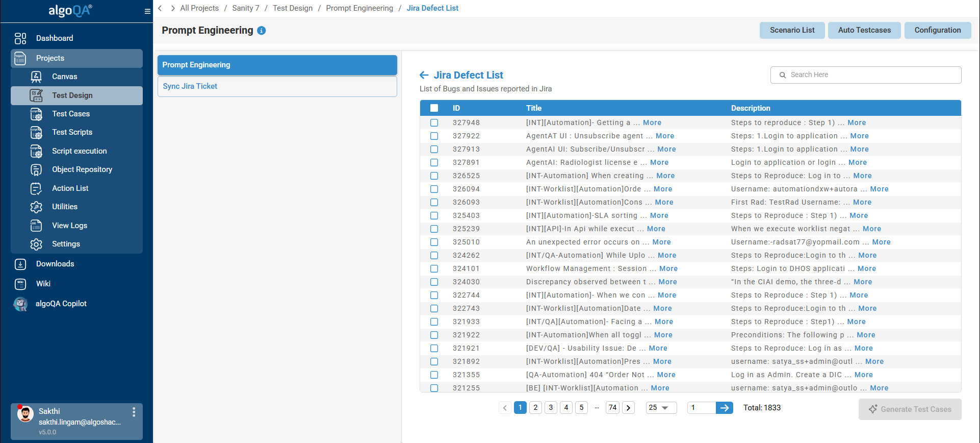980x443 pixels.
Task: Open user options three-dot menu
Action: click(134, 412)
